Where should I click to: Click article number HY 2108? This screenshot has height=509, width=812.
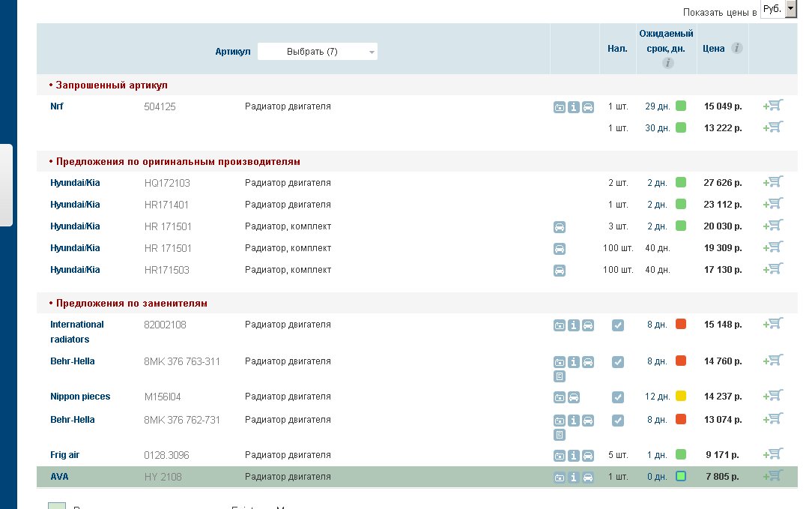click(163, 477)
